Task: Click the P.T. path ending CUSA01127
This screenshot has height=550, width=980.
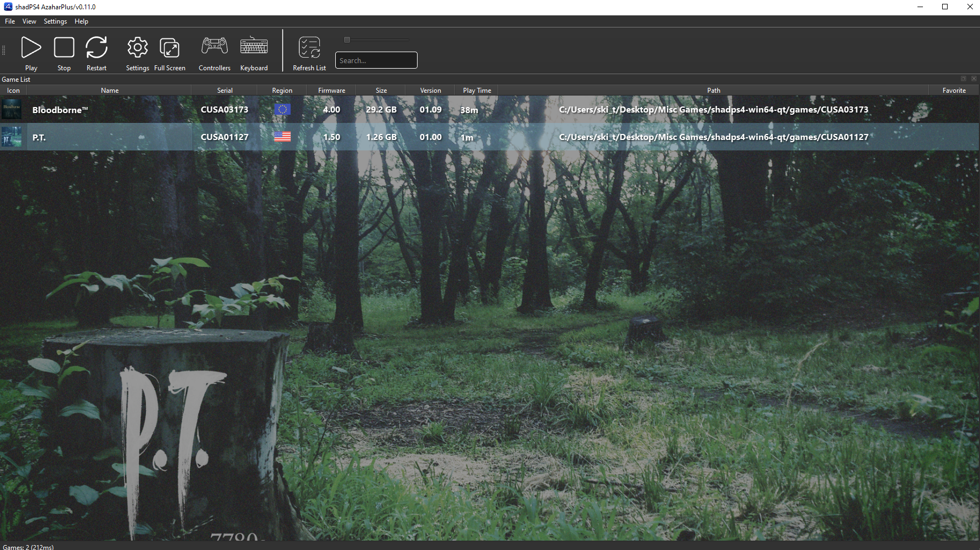Action: 713,137
